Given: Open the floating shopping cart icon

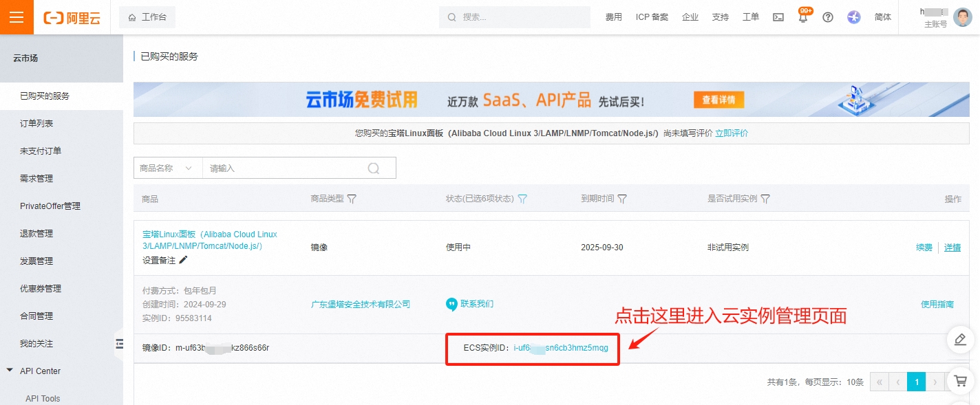Looking at the screenshot, I should 961,380.
